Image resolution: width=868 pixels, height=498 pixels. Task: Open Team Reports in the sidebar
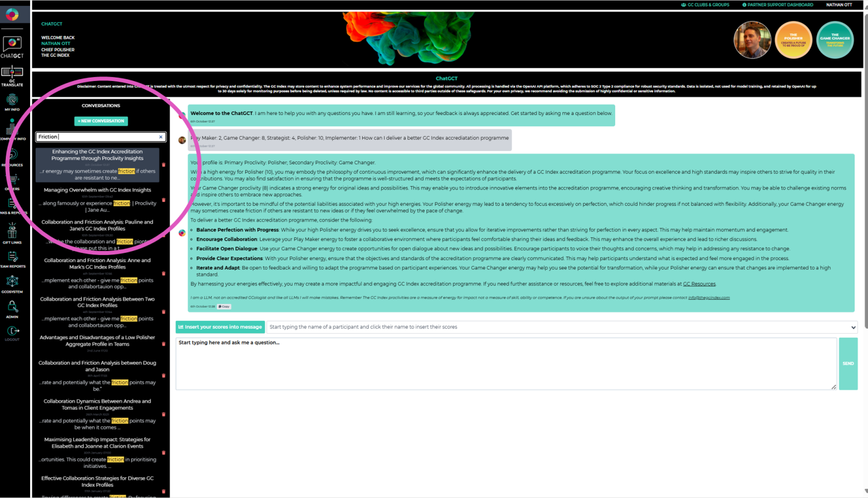point(12,259)
